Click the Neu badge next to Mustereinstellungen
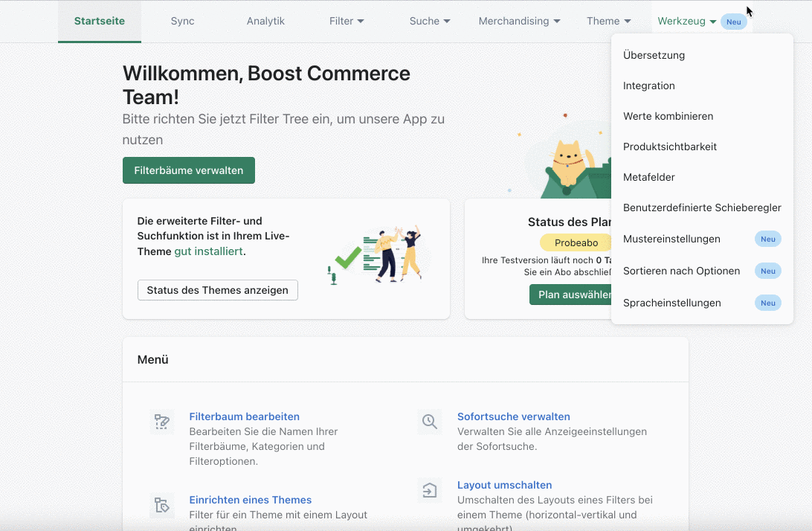Image resolution: width=812 pixels, height=531 pixels. pyautogui.click(x=768, y=239)
